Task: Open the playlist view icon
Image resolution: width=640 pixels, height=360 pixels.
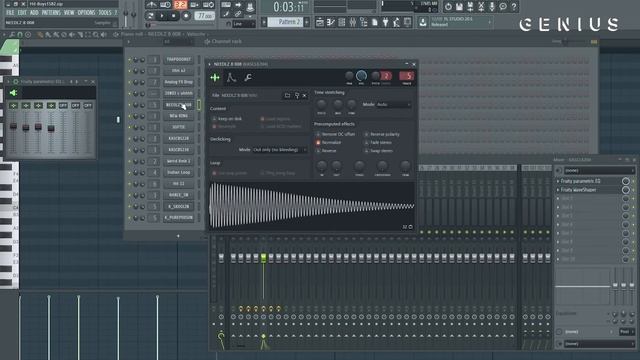Action: tap(320, 22)
